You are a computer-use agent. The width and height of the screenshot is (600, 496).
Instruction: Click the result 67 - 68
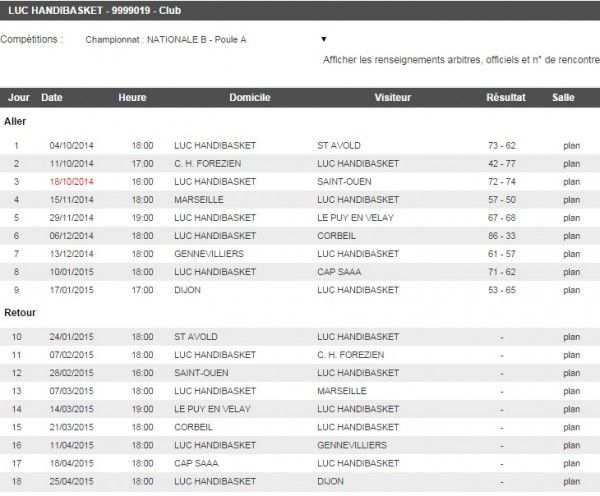coord(502,217)
